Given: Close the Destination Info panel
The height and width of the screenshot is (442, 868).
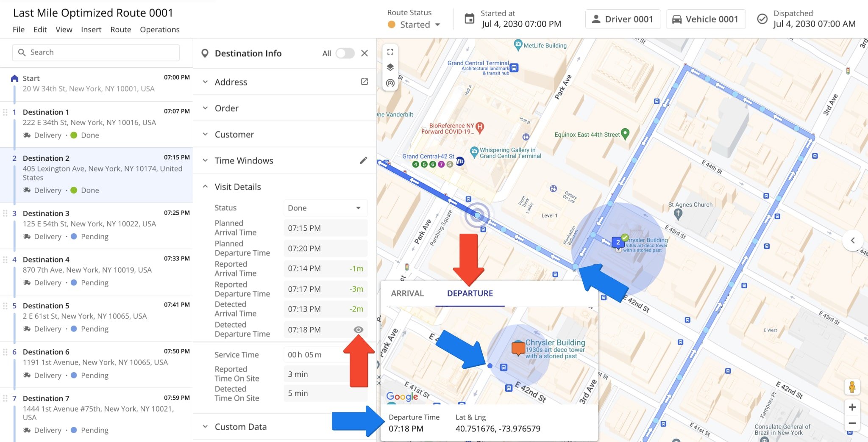Looking at the screenshot, I should point(364,53).
